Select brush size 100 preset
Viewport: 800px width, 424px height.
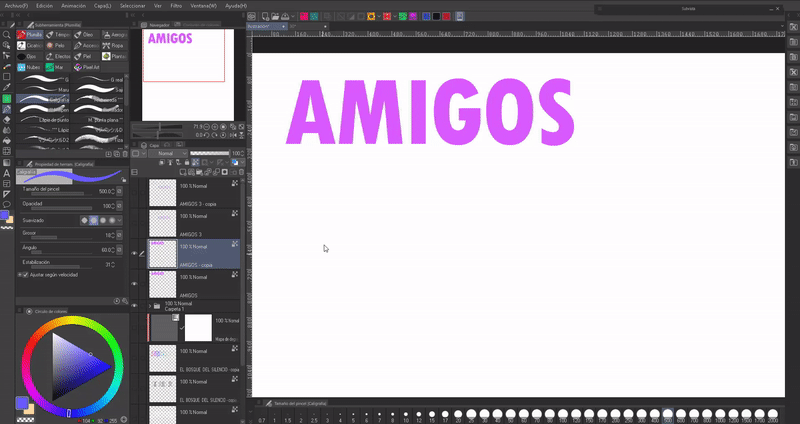click(x=562, y=415)
